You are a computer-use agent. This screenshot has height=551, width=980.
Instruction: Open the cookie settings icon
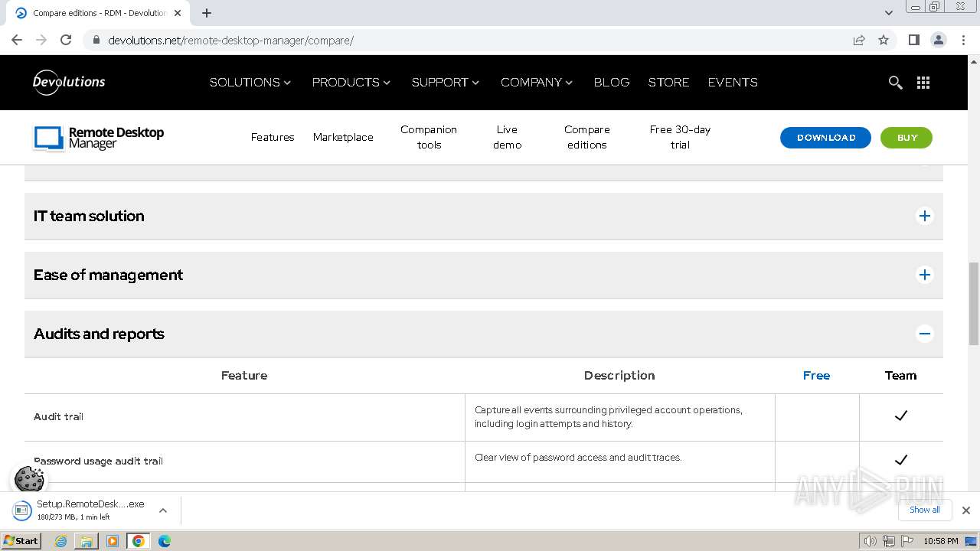click(x=29, y=479)
